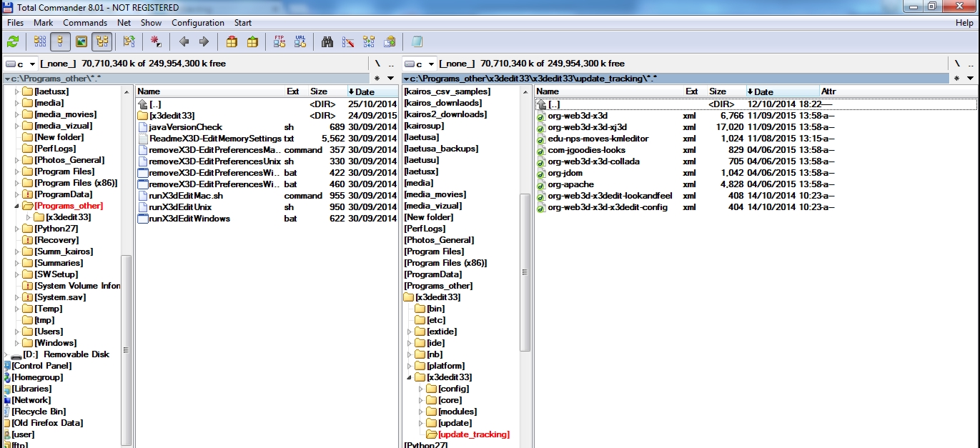Image resolution: width=980 pixels, height=448 pixels.
Task: Open the Configuration menu
Action: [x=198, y=23]
